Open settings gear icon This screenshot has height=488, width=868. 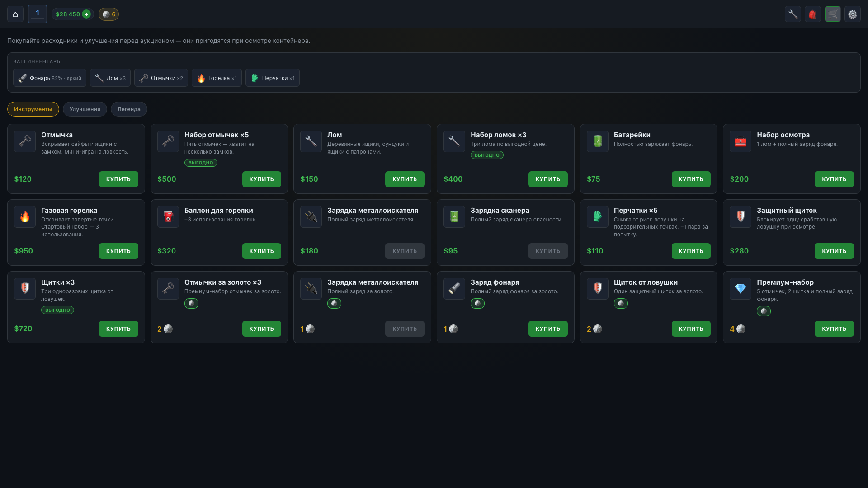[853, 14]
